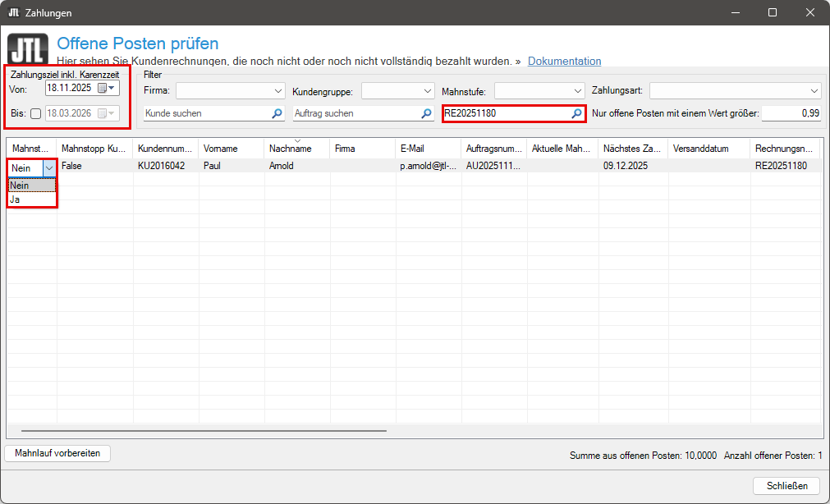
Task: Click search magnifier in Auftrag suchen
Action: [x=426, y=113]
